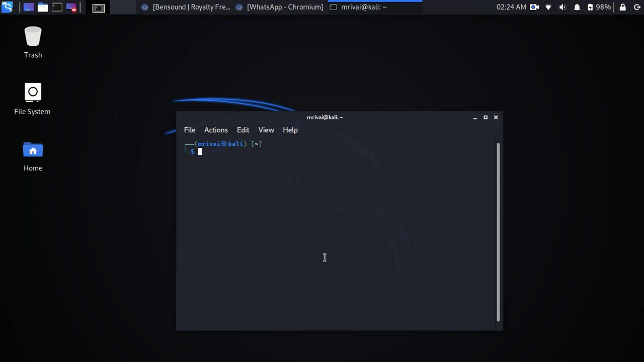The width and height of the screenshot is (644, 362).
Task: Switch to WhatsApp Chromium window
Action: (279, 7)
